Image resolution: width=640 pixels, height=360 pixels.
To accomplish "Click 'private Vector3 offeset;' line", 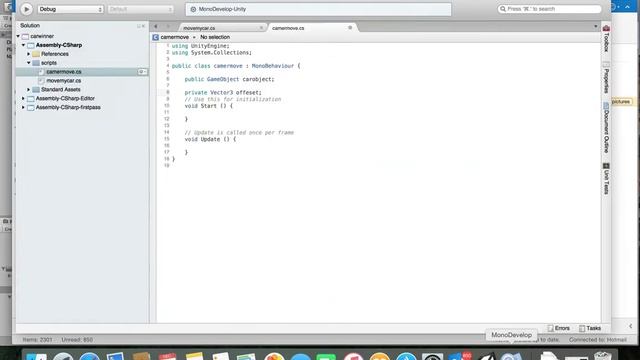I will pos(223,93).
